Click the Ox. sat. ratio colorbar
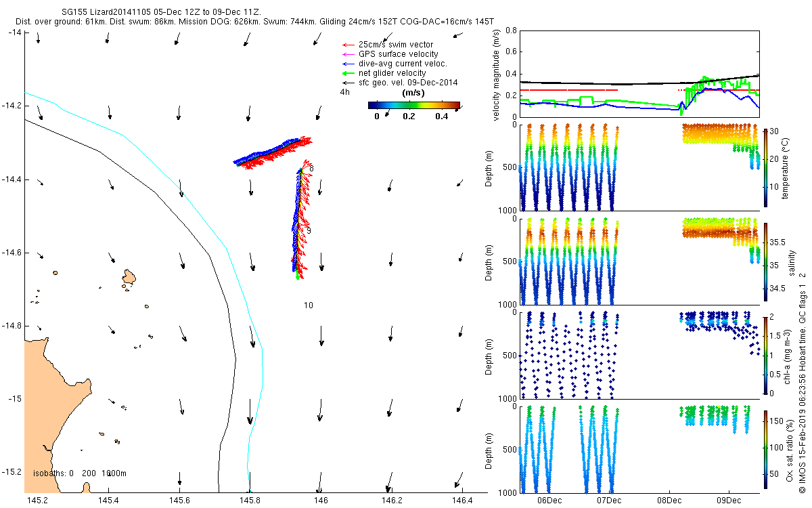The width and height of the screenshot is (812, 508). pos(765,449)
